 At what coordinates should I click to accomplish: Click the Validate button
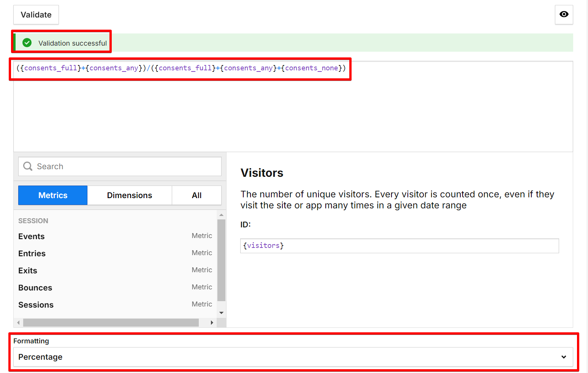[x=36, y=14]
